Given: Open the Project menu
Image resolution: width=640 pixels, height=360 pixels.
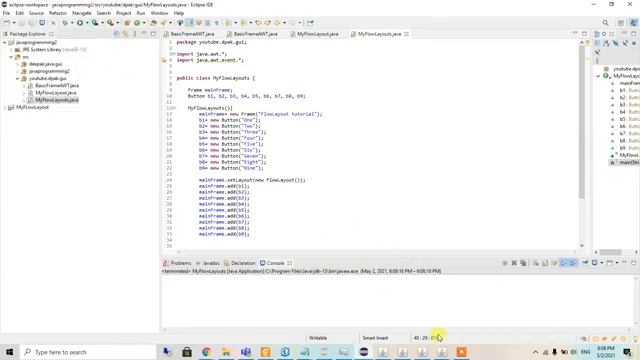Looking at the screenshot, I should click(124, 13).
